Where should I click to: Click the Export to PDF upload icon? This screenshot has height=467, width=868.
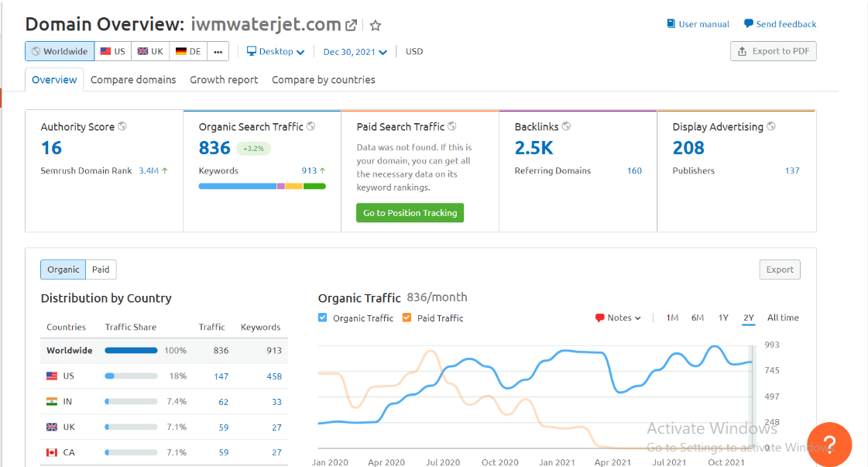[743, 52]
